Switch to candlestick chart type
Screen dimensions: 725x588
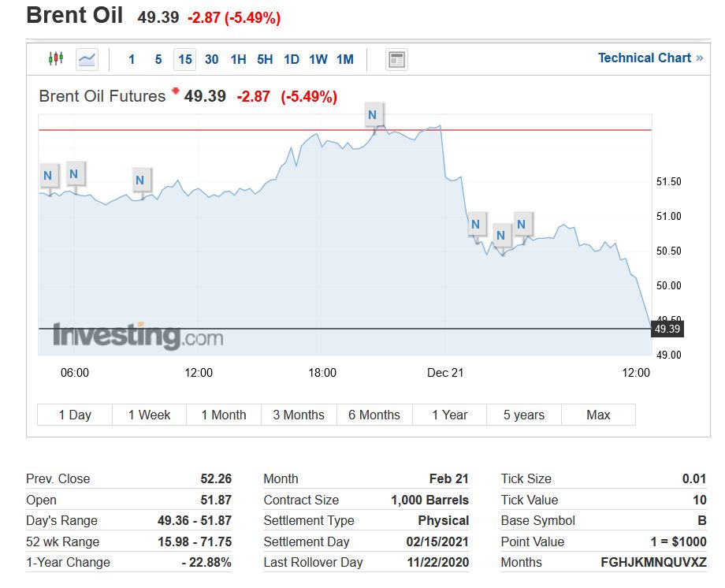56,59
